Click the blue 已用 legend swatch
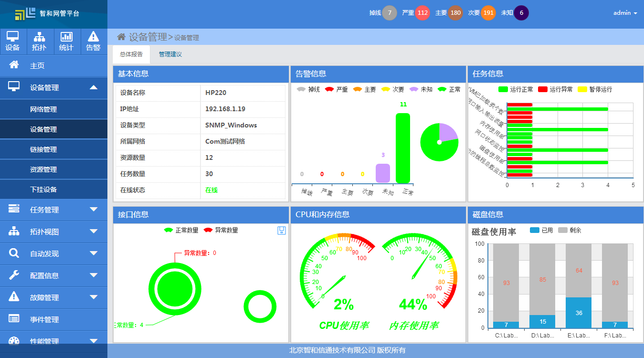The height and width of the screenshot is (358, 644). point(534,230)
